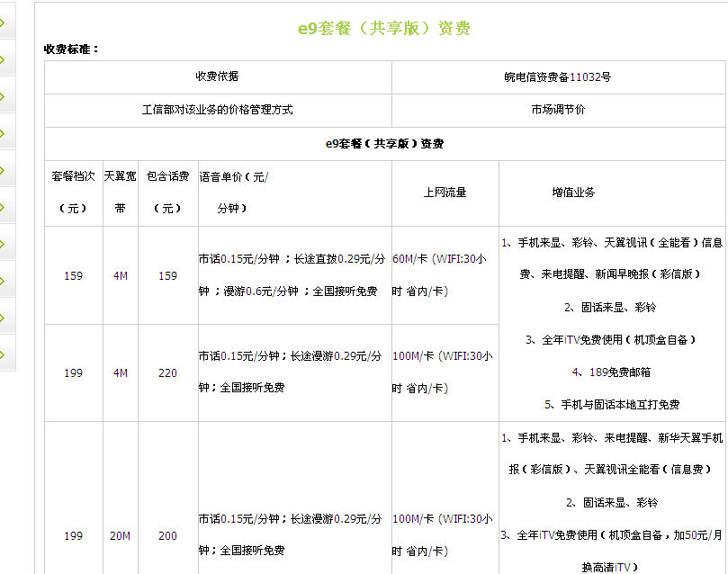Expand the tenth sidebar chevron item
Image resolution: width=728 pixels, height=574 pixels.
[4, 354]
